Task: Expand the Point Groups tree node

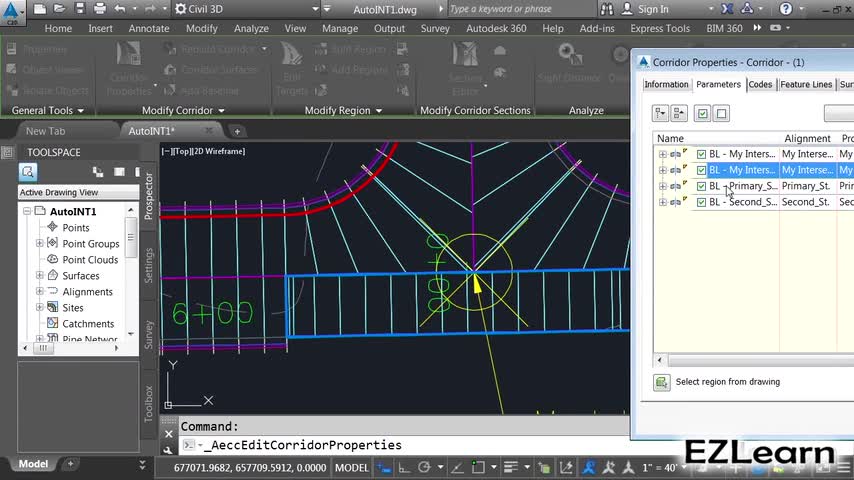Action: 40,244
